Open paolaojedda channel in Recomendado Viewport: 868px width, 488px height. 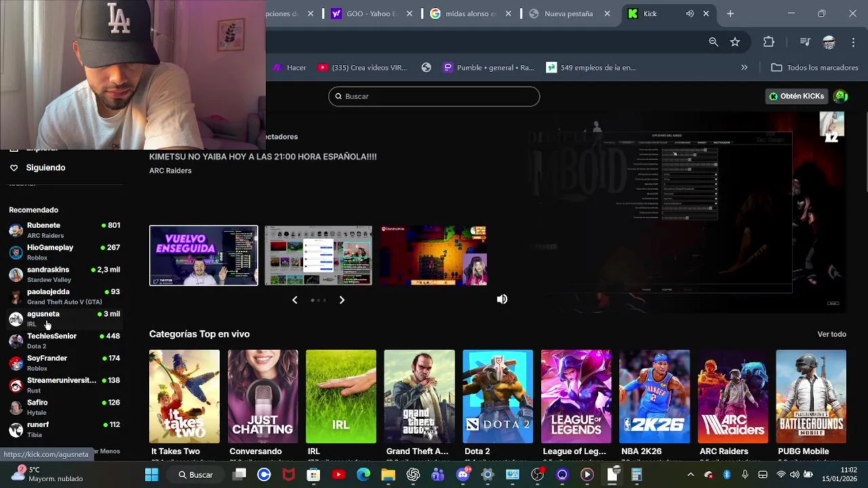tap(64, 297)
